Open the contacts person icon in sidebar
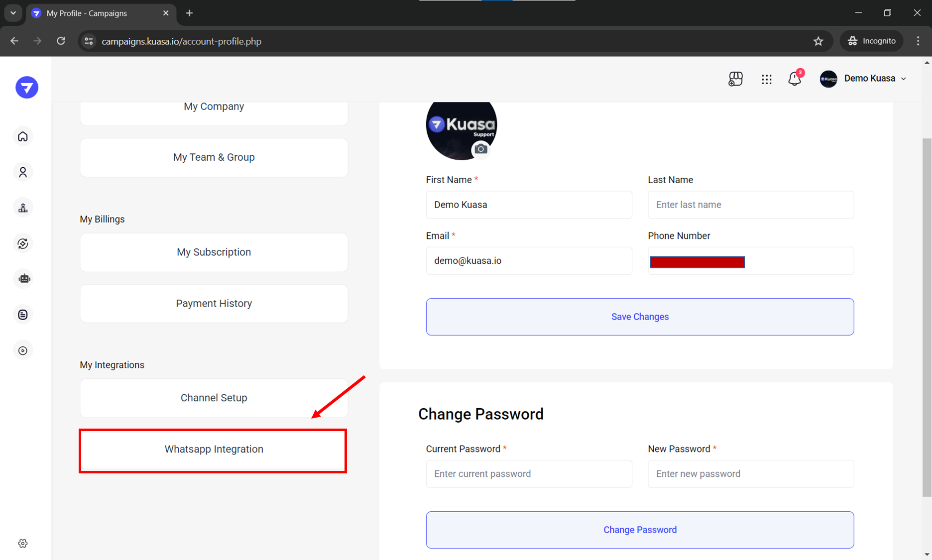Image resolution: width=932 pixels, height=560 pixels. (x=23, y=172)
